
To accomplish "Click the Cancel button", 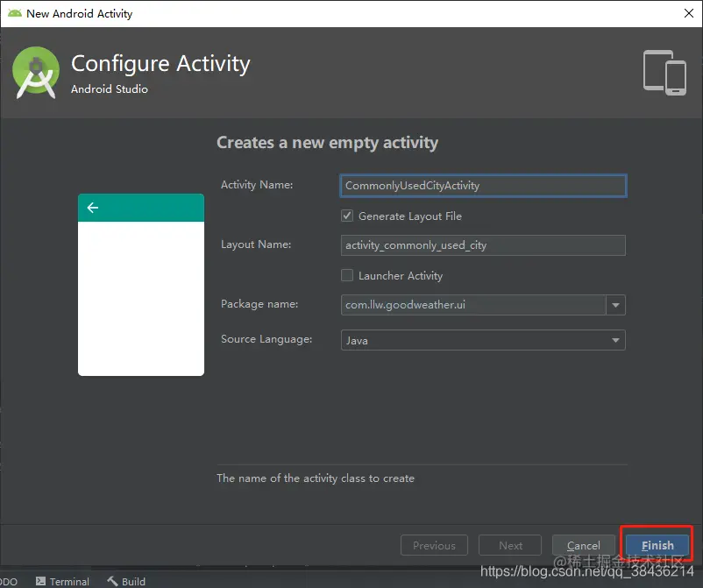I will point(583,545).
